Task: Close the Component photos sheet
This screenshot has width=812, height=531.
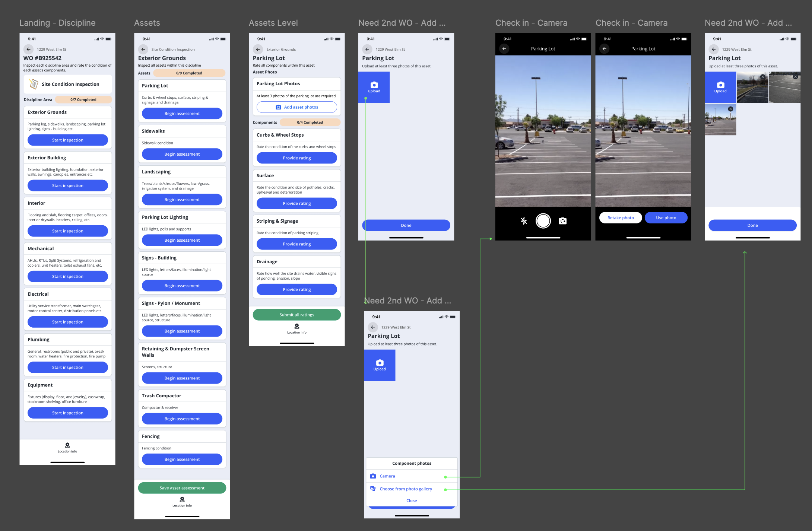Action: [412, 500]
